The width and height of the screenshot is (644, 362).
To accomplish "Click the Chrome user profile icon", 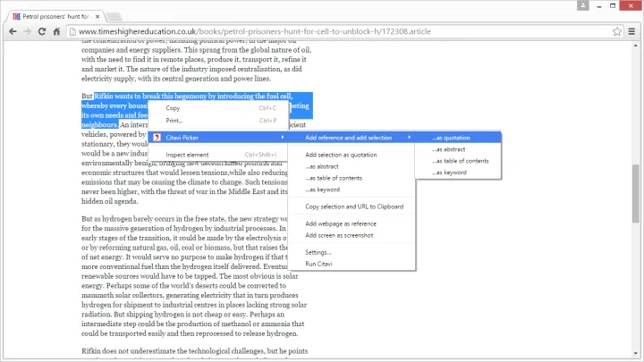I will tap(583, 5).
